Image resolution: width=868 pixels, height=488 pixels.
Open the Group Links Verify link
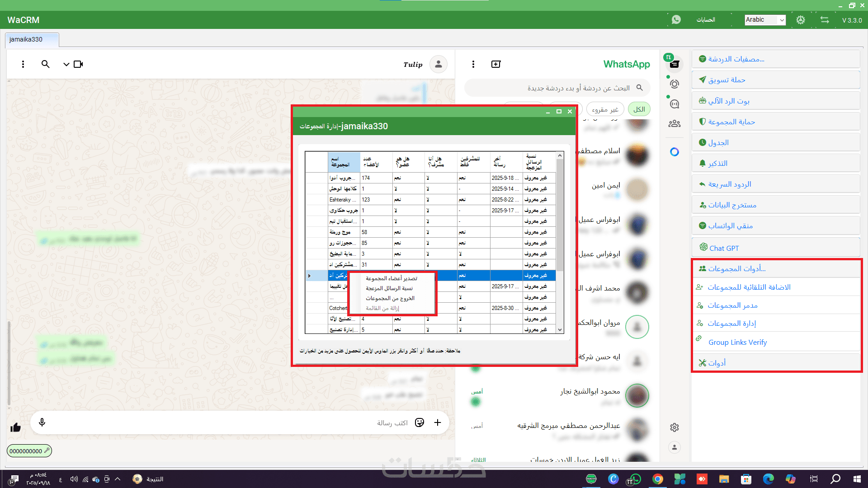tap(737, 342)
